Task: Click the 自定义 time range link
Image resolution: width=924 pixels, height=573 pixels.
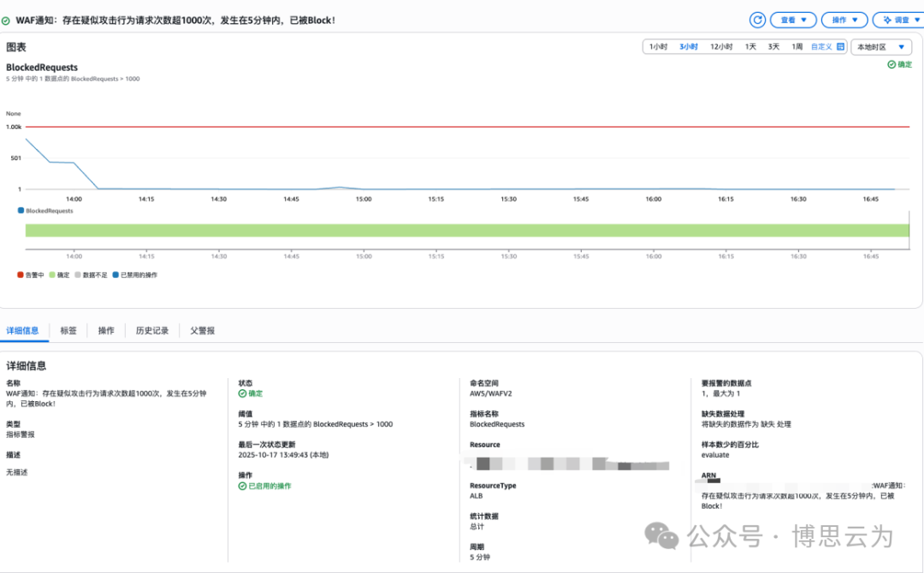Action: point(821,46)
